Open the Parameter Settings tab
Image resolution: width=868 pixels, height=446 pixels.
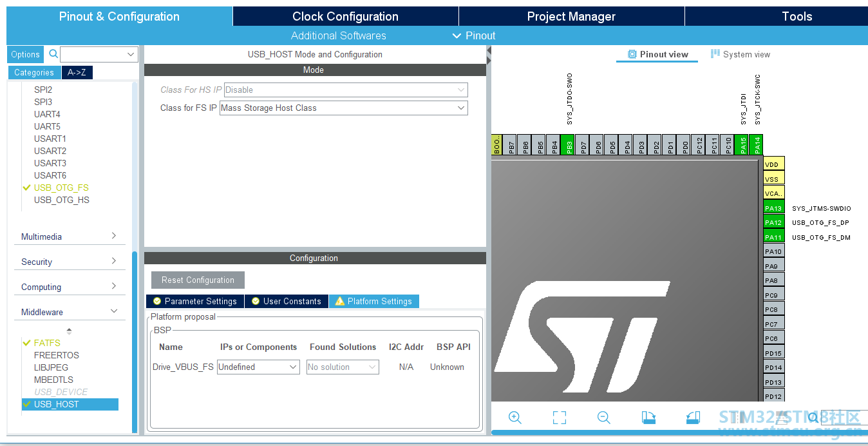click(194, 301)
